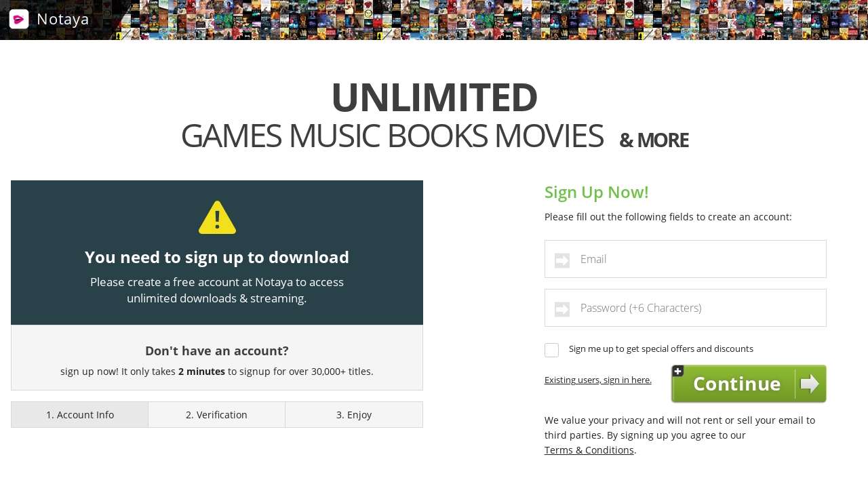The width and height of the screenshot is (868, 499).
Task: Open the Terms & Conditions link
Action: [589, 450]
